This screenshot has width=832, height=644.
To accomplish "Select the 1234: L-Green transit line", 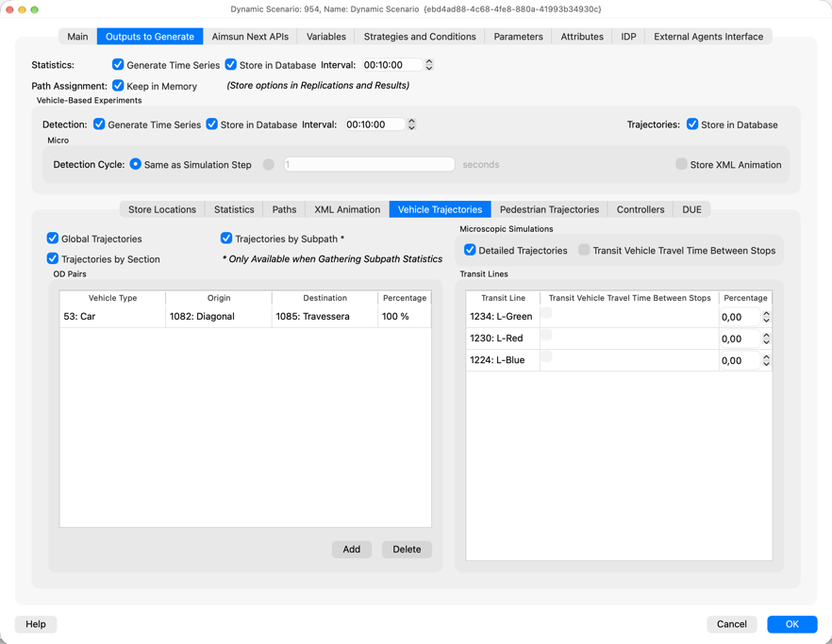I will (503, 317).
